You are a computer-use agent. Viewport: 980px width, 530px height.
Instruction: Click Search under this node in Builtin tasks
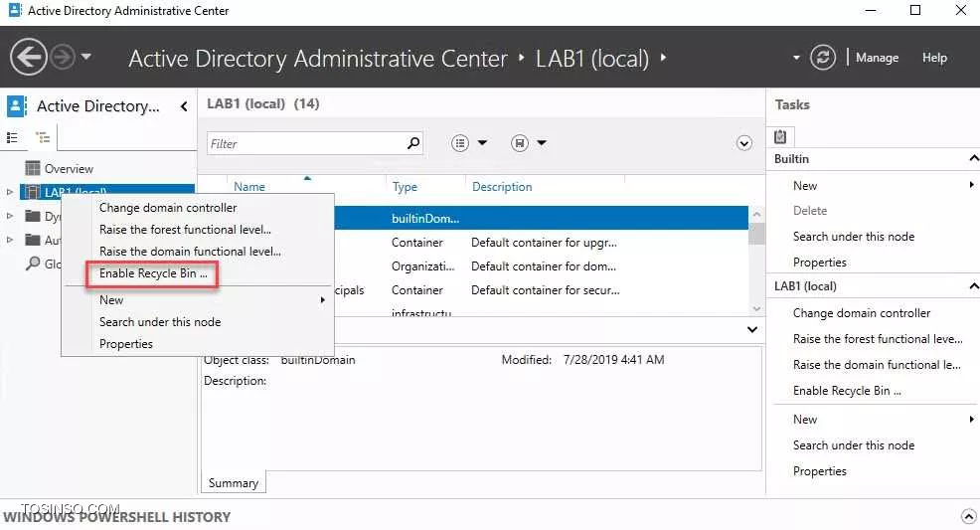coord(853,237)
